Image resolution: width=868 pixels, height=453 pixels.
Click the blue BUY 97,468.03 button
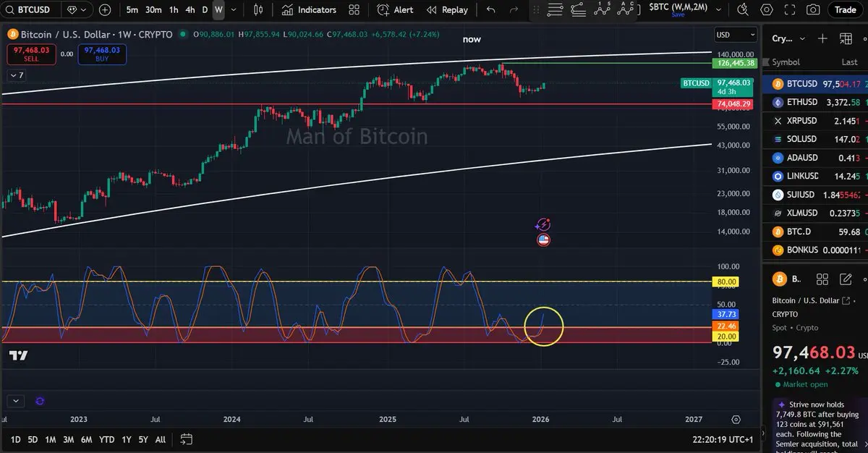tap(103, 54)
